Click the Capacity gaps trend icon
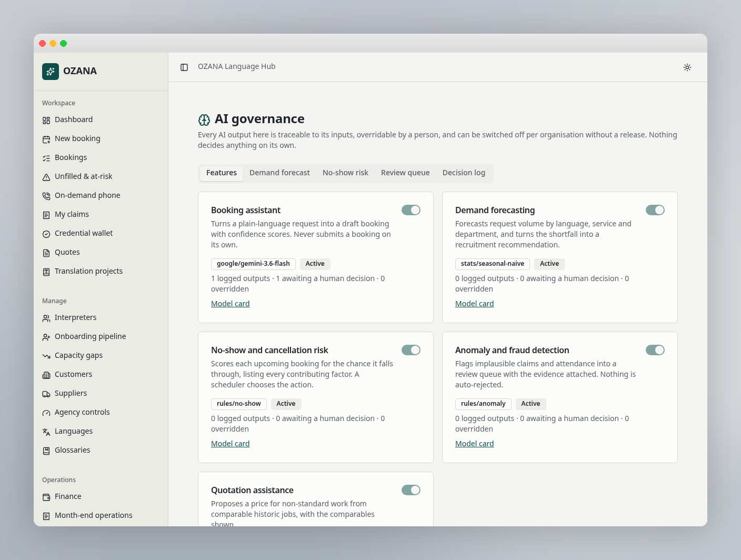The image size is (741, 560). pyautogui.click(x=46, y=356)
